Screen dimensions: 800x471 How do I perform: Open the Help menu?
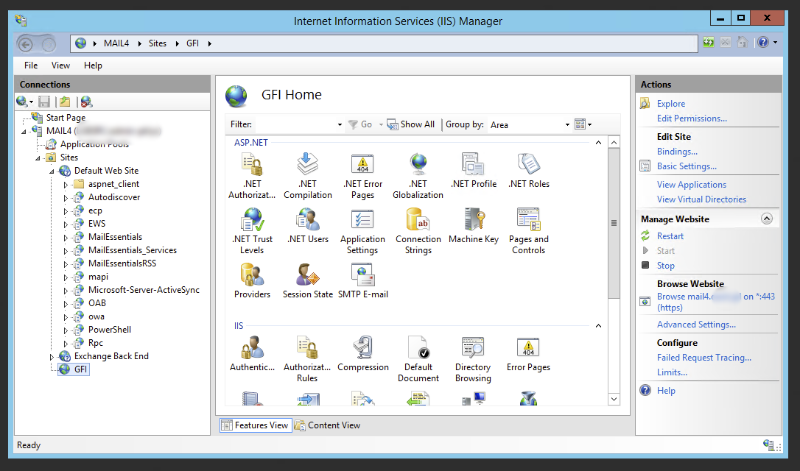point(93,65)
